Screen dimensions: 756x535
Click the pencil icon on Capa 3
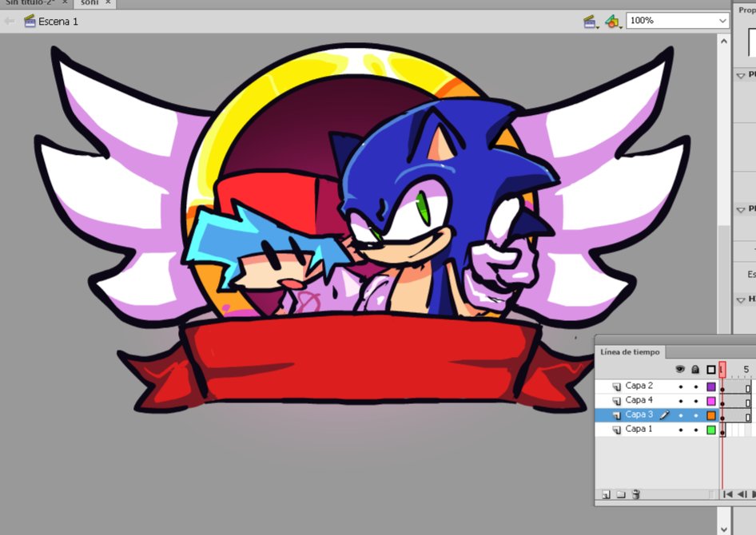664,414
